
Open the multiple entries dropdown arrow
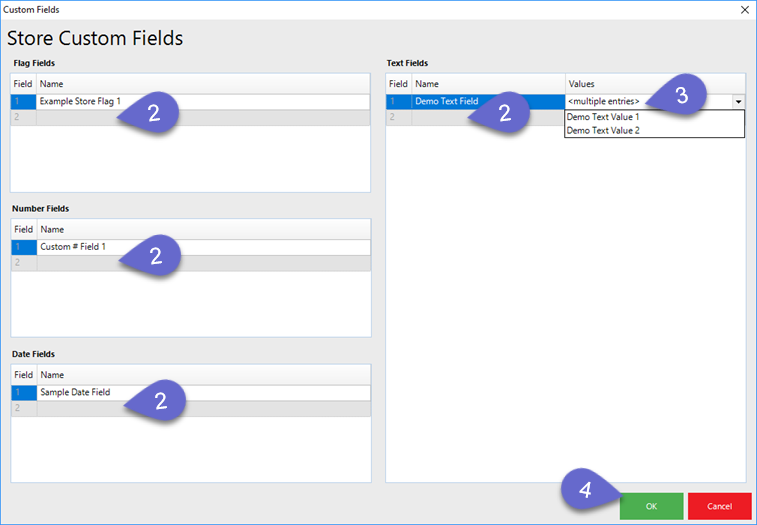point(738,102)
